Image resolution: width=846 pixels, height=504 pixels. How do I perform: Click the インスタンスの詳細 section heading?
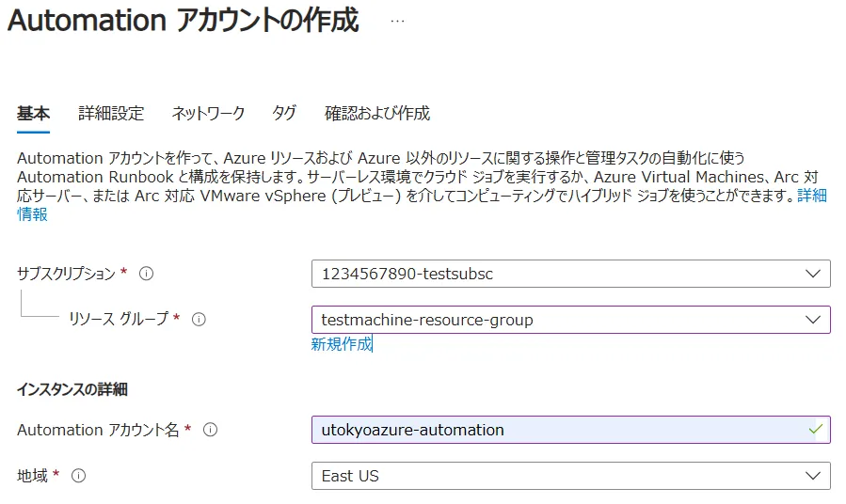coord(72,389)
